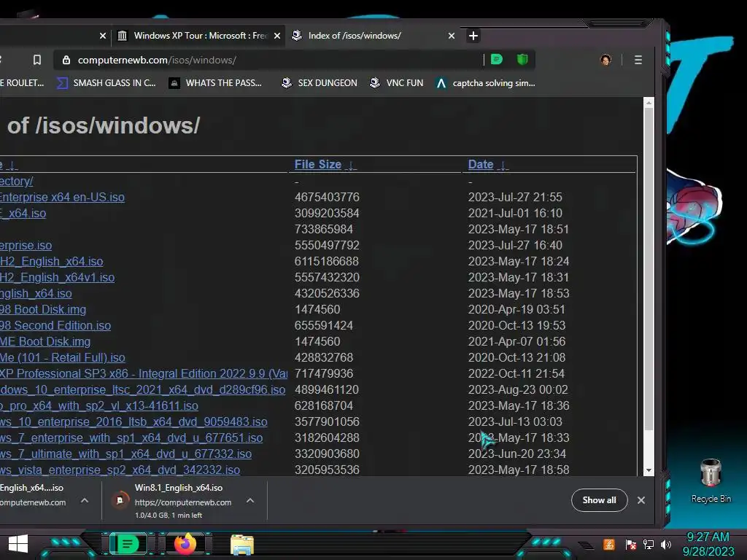Select the Recycle Bin desktop icon
This screenshot has width=747, height=560.
click(711, 481)
